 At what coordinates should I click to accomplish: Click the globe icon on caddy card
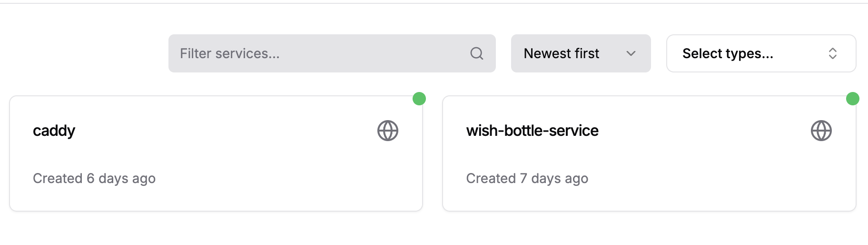pyautogui.click(x=388, y=131)
